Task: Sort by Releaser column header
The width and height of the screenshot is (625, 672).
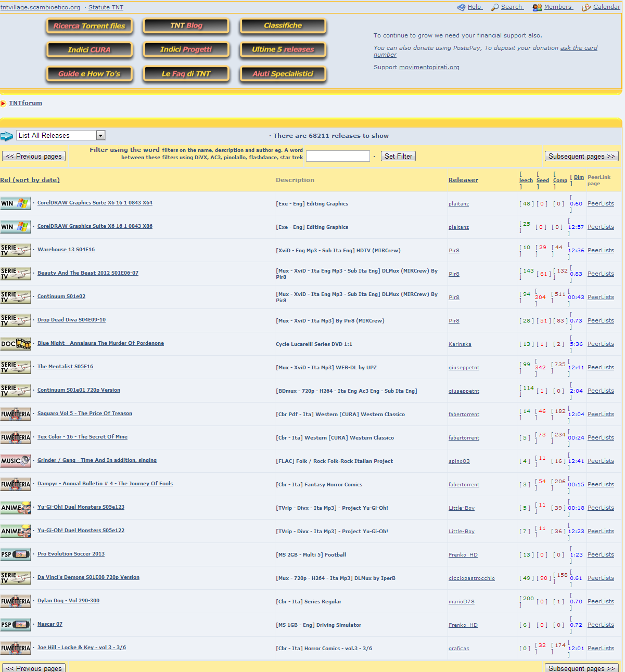Action: click(x=463, y=180)
